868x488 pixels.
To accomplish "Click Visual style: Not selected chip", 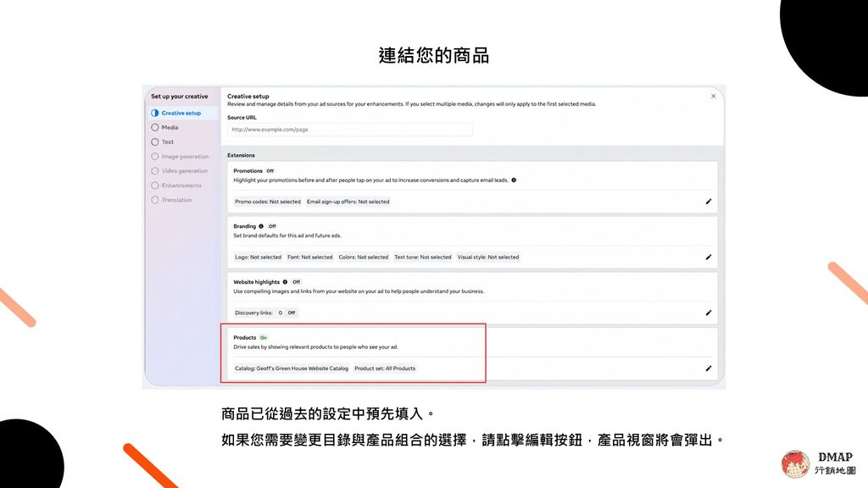I will (487, 257).
